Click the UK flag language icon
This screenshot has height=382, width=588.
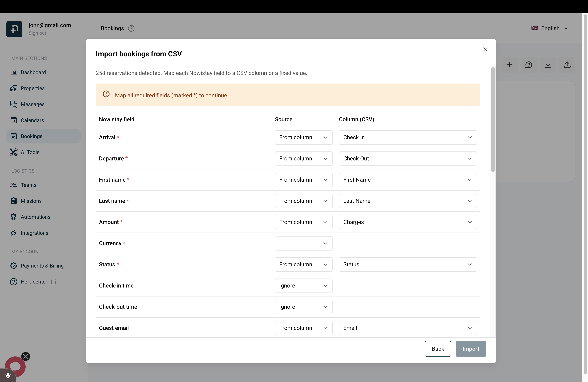534,28
